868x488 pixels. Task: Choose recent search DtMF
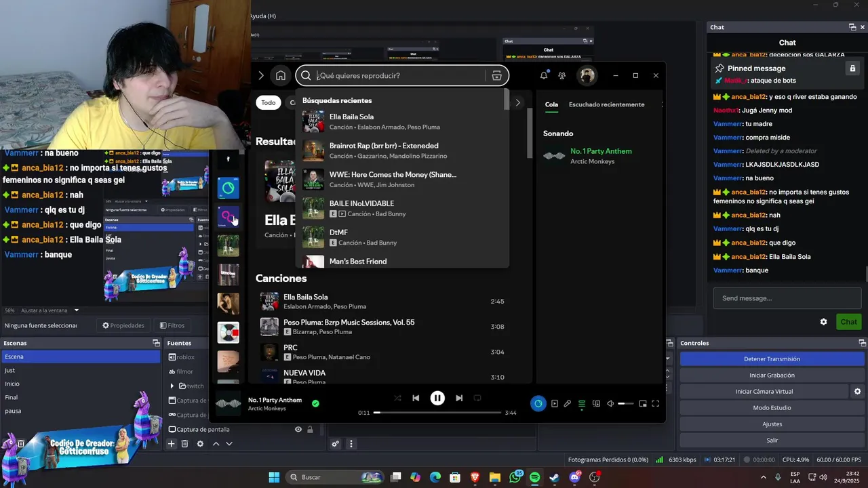coord(403,237)
